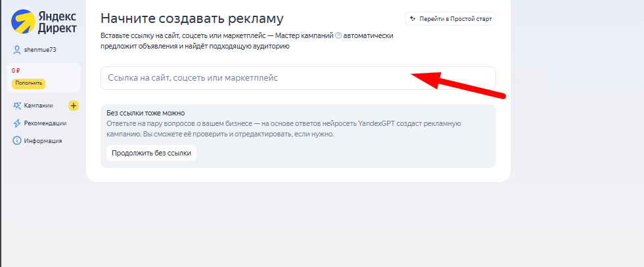Click the Пополнить balance button
This screenshot has width=644, height=267.
(x=29, y=83)
